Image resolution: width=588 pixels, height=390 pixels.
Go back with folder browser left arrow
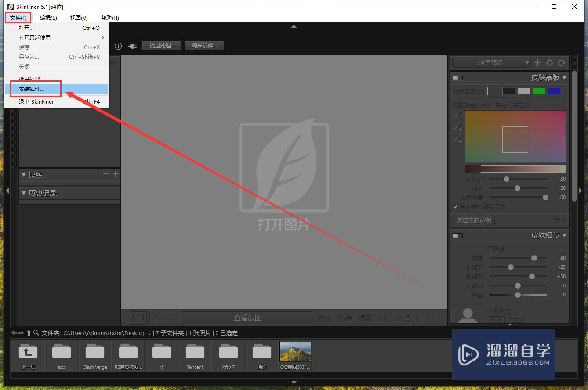[14, 333]
